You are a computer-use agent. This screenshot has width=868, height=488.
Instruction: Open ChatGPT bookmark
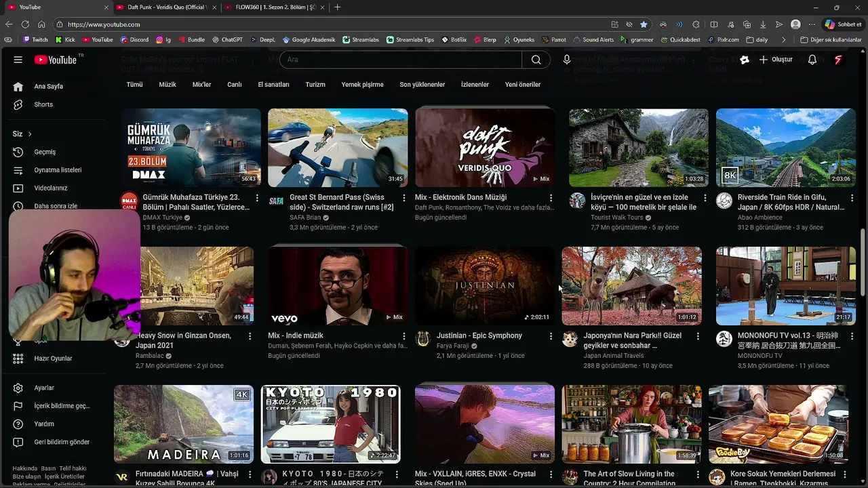[x=226, y=40]
